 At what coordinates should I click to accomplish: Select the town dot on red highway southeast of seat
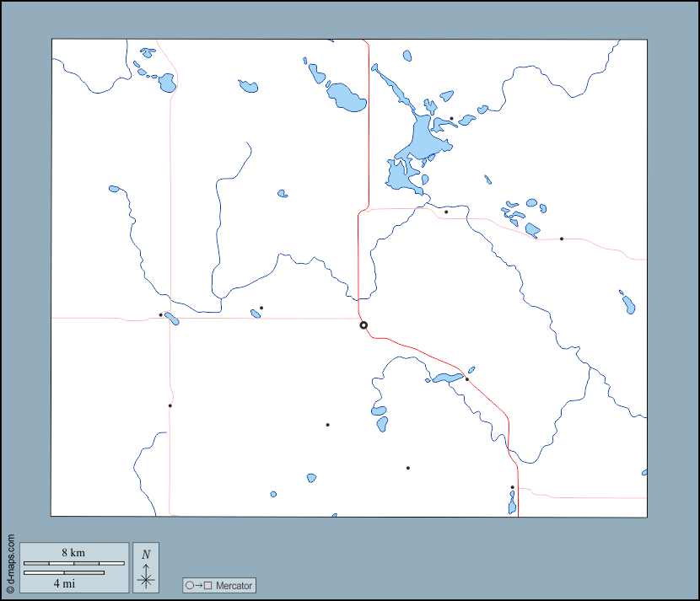[x=466, y=379]
